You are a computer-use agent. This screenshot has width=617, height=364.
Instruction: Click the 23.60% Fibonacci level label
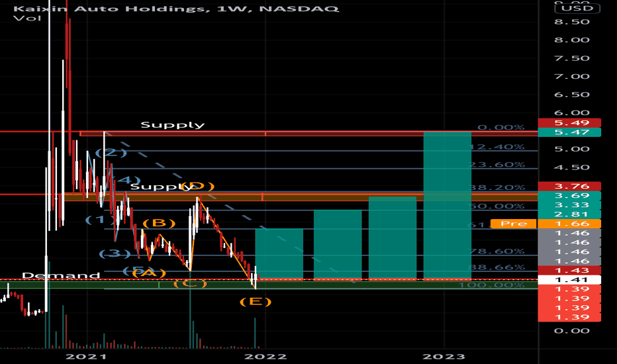[x=498, y=165]
